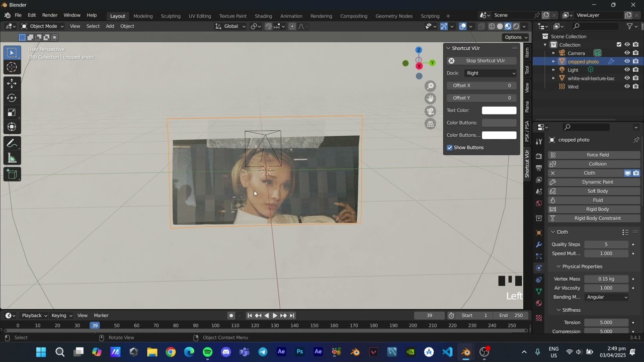Open the Text Color swatch
Viewport: 644px width, 362px height.
pyautogui.click(x=499, y=110)
